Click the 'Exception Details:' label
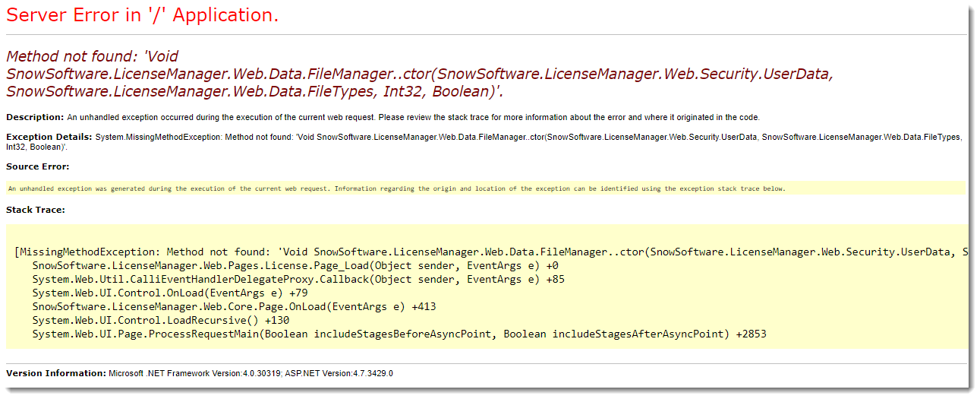 (x=49, y=137)
